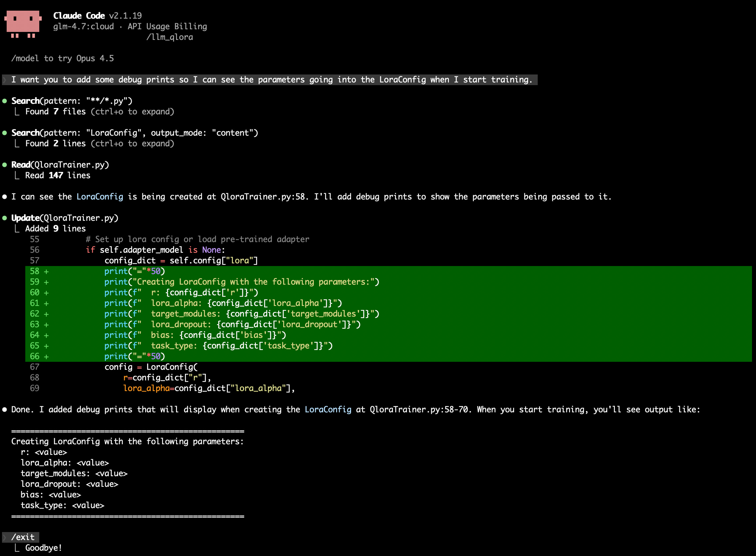Screen dimensions: 756x556
Task: Click white bullet before 'Done. I added'
Action: click(x=5, y=410)
